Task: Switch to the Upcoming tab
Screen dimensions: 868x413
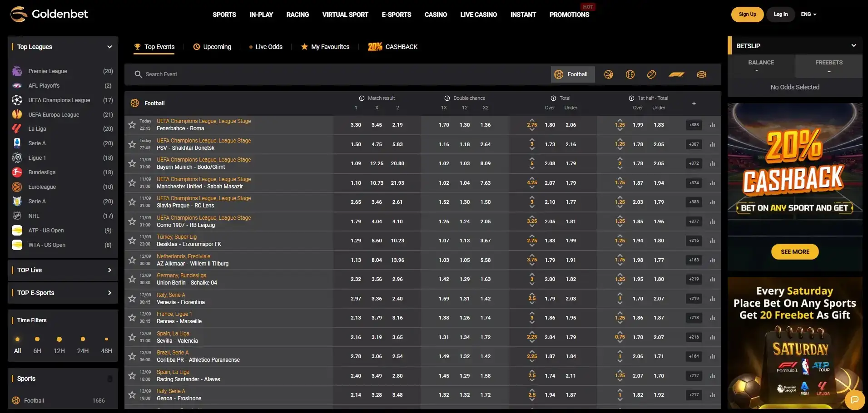Action: [212, 47]
